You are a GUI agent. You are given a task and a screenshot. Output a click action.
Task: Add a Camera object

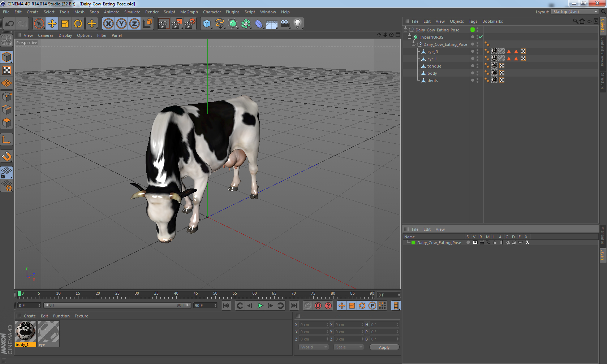tap(285, 24)
